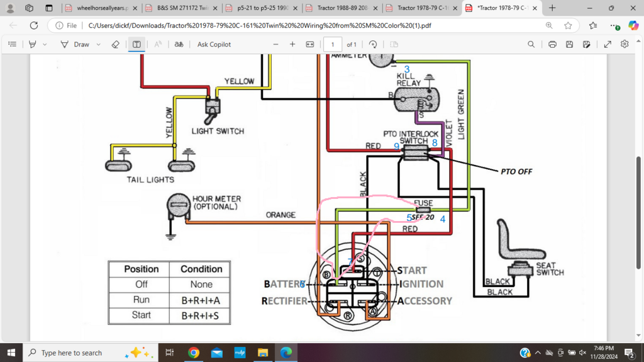Click the Print PDF icon
The height and width of the screenshot is (362, 644).
552,45
